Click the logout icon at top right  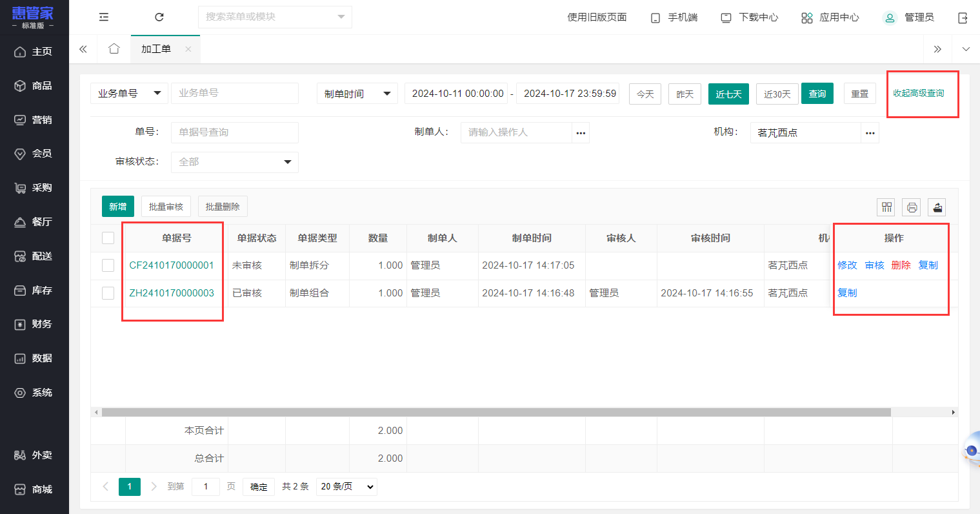[x=963, y=18]
